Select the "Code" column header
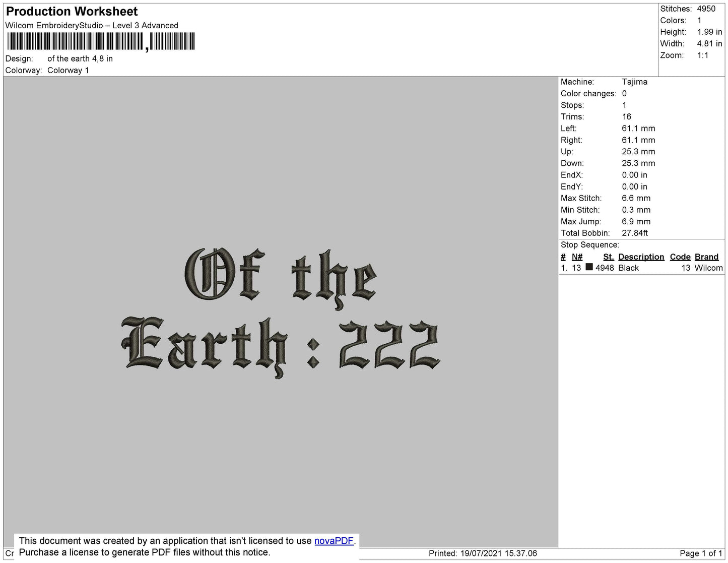The image size is (728, 563). 680,257
